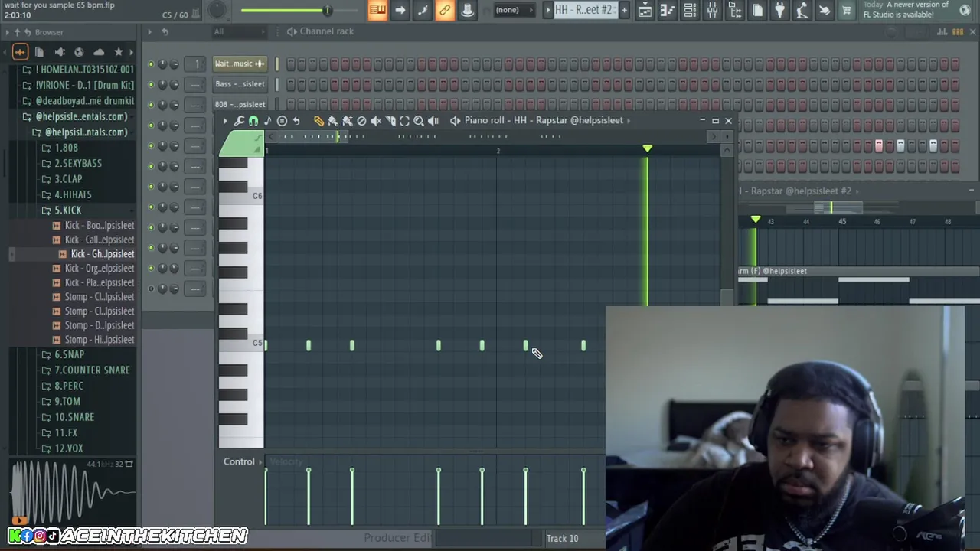
Task: Click Track 10 label at bottom
Action: pos(562,539)
